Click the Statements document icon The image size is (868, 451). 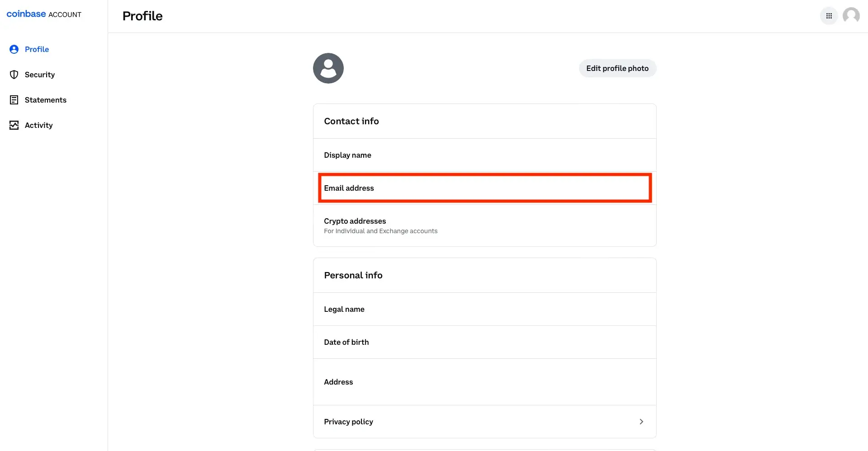click(x=14, y=100)
